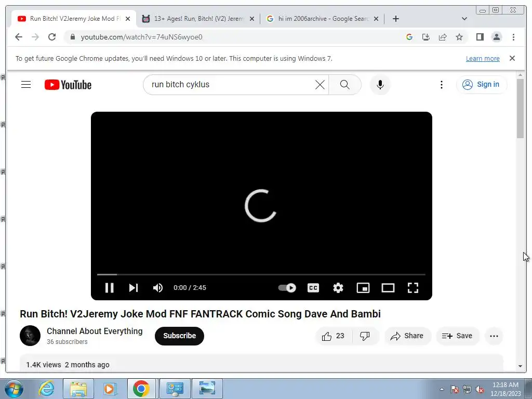The height and width of the screenshot is (399, 532).
Task: Open the tab search dropdown
Action: click(464, 19)
